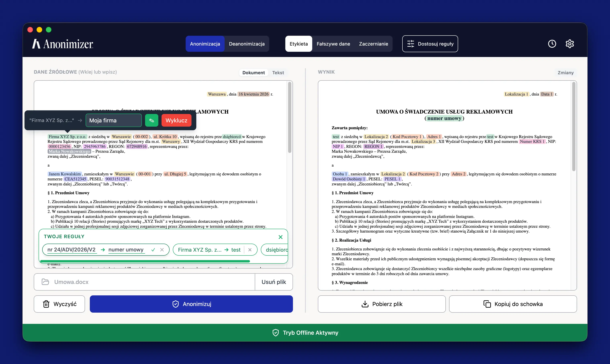Download result with Pobierz plik
610x364 pixels.
[x=382, y=304]
